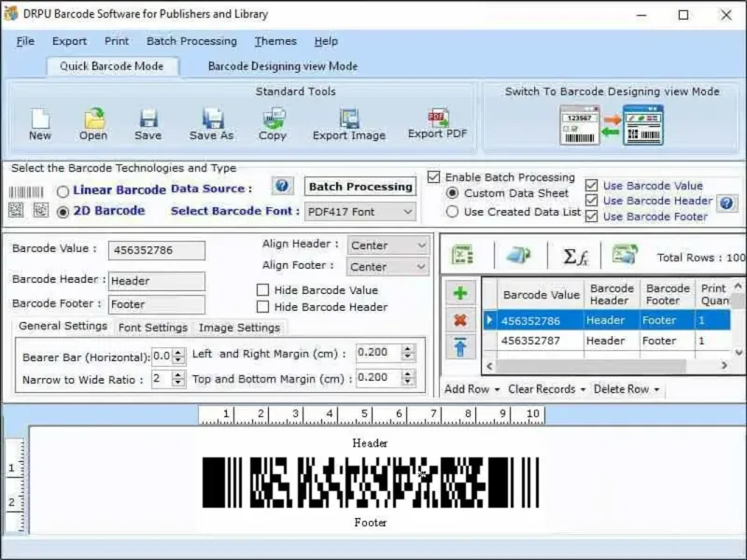Open the Themes menu
This screenshot has width=747, height=560.
pos(275,41)
